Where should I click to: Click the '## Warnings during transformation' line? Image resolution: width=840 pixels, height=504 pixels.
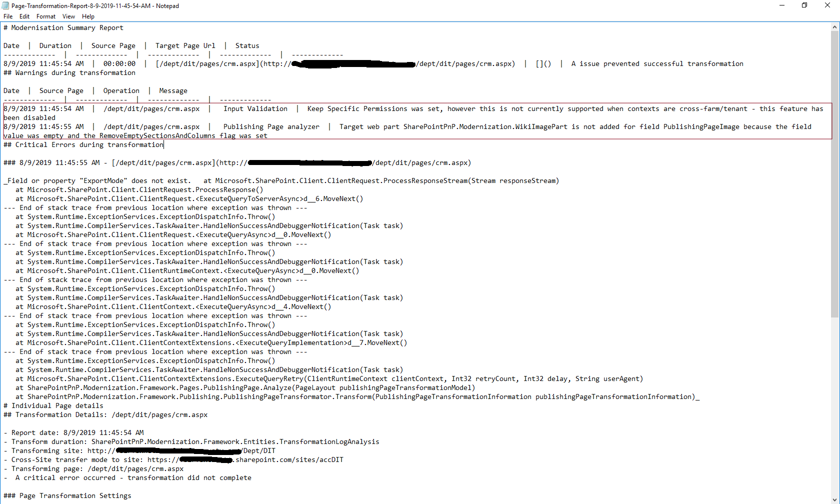pos(69,73)
